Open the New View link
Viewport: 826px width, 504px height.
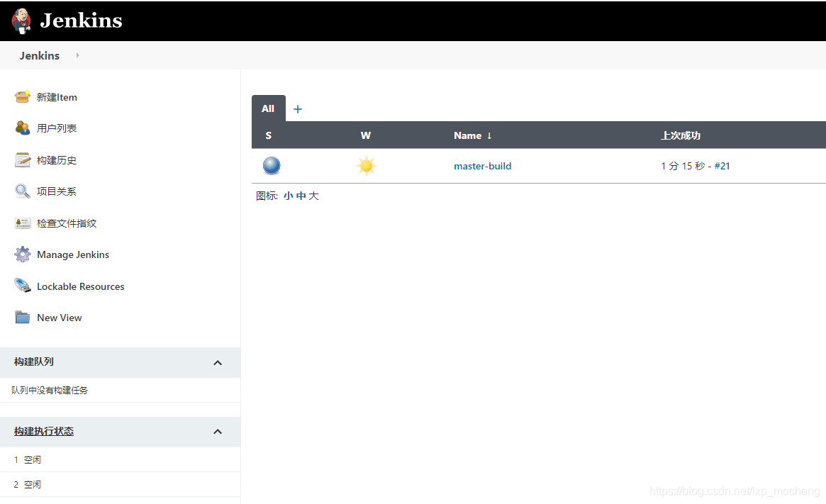pos(60,318)
